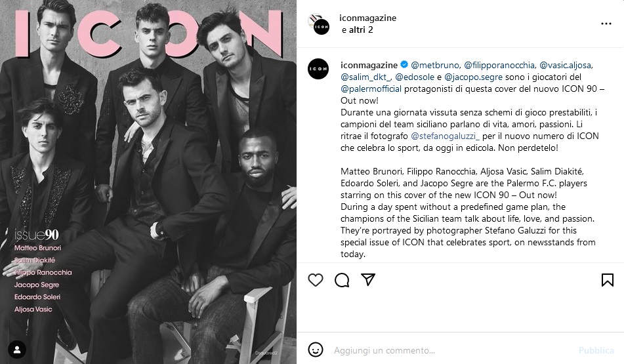Open iconmagazine profile from post header
Screen dimensions: 624x364
pos(368,18)
